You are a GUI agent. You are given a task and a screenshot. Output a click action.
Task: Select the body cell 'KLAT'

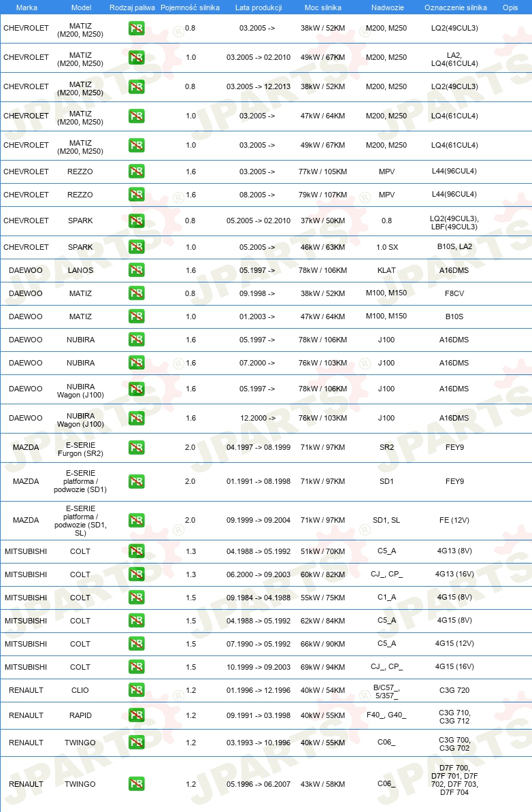(386, 270)
